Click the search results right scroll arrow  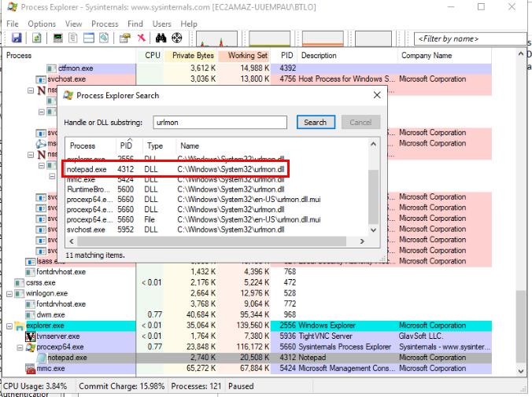362,241
